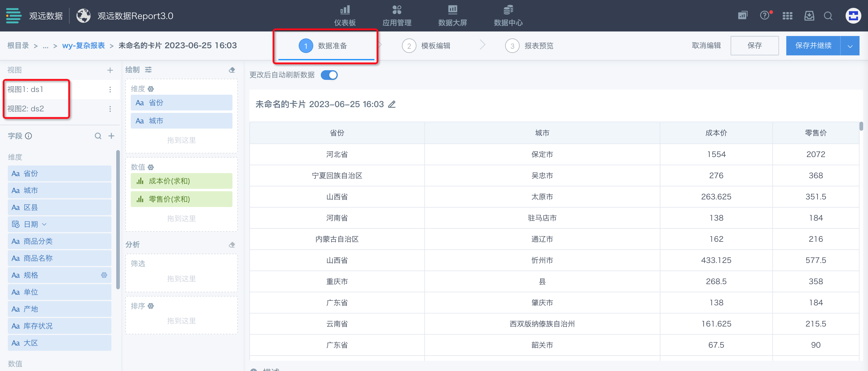
Task: Click the 保存 button
Action: 754,46
